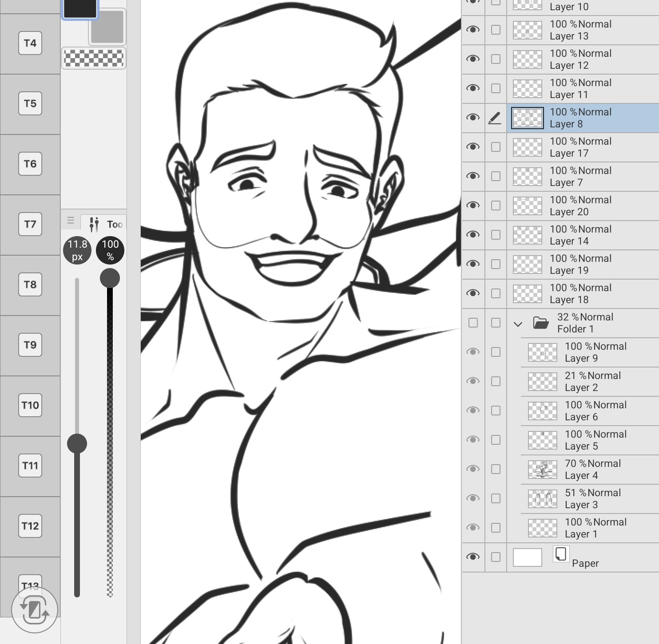
Task: Select the "Layer 18" name
Action: tap(569, 300)
